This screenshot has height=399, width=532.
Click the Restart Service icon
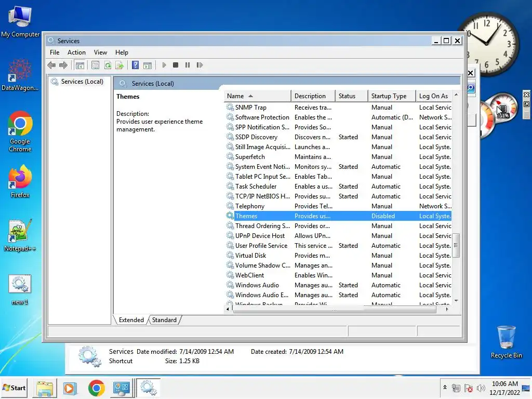[x=199, y=65]
